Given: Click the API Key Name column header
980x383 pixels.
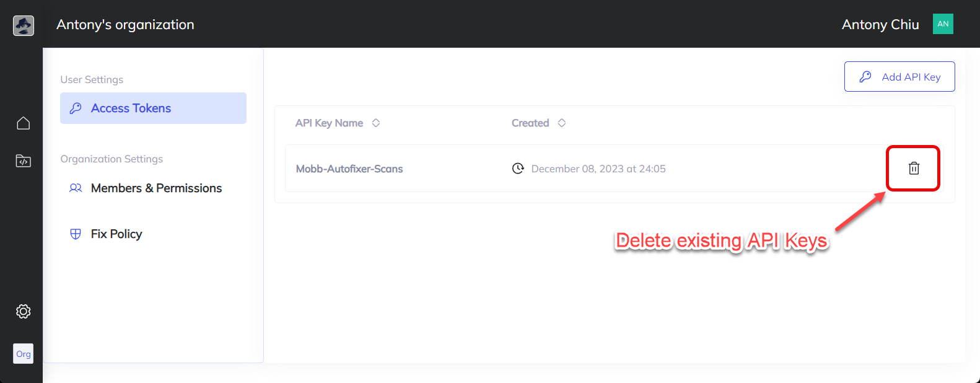Looking at the screenshot, I should [329, 123].
